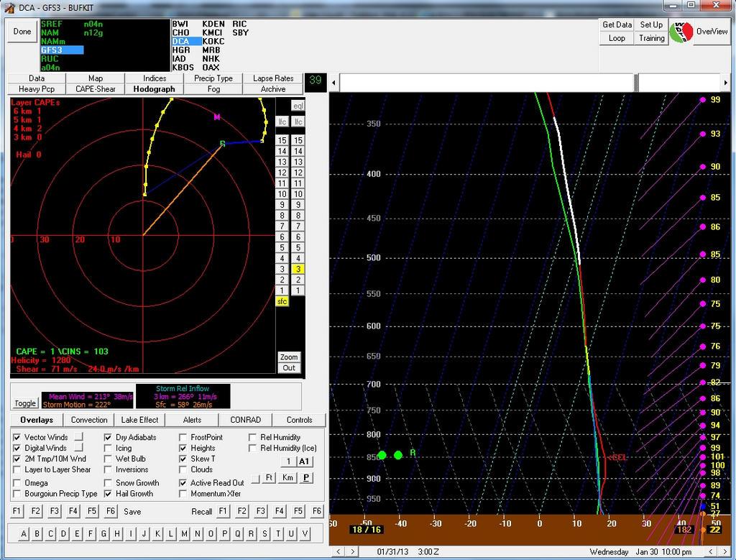The width and height of the screenshot is (736, 560).
Task: Select the RUC model in list
Action: 50,59
